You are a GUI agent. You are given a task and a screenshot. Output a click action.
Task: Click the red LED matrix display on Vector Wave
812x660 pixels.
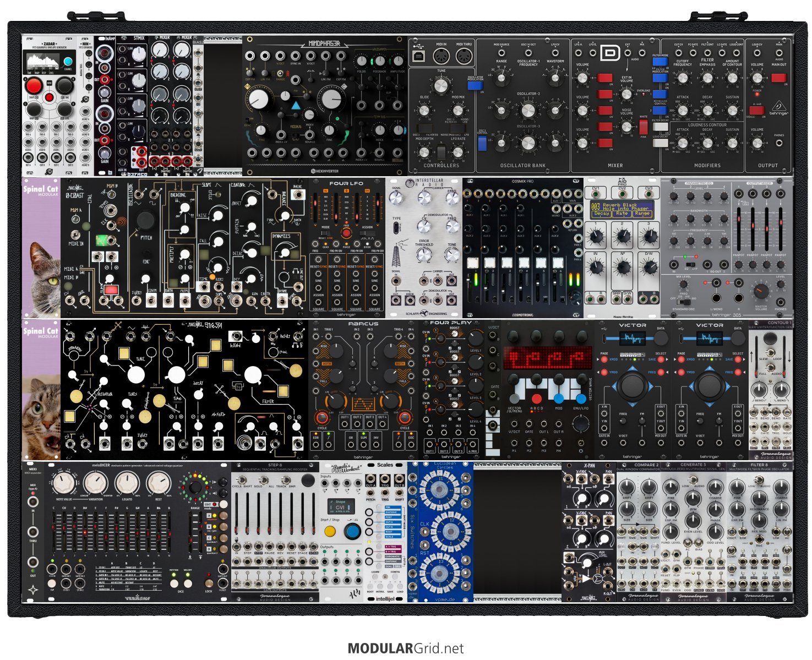(x=547, y=357)
